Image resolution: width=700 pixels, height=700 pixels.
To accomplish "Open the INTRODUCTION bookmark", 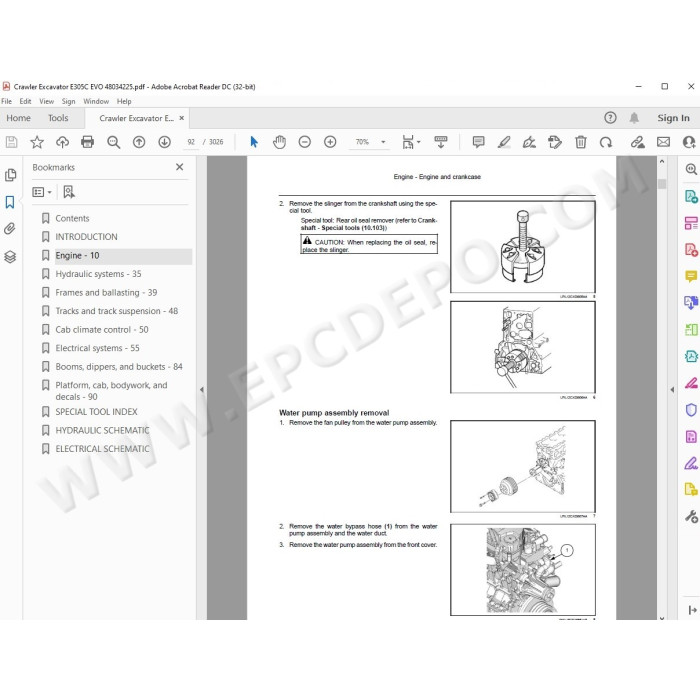I will [86, 237].
